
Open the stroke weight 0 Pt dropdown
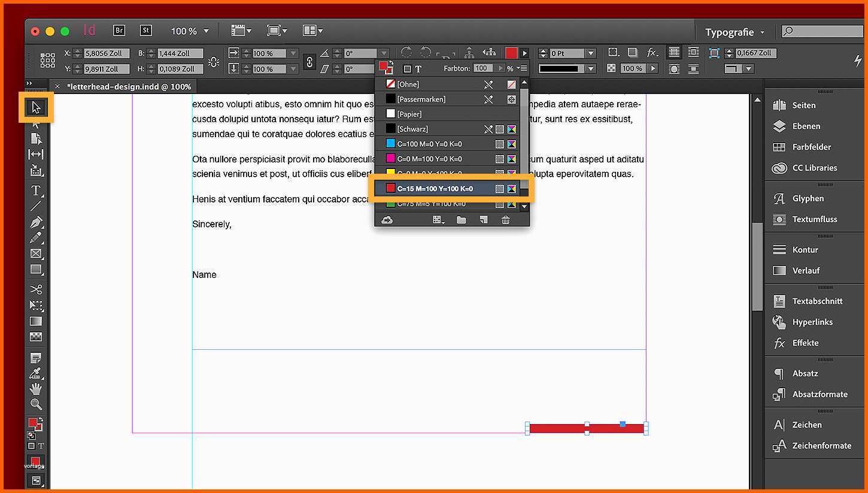pyautogui.click(x=590, y=53)
